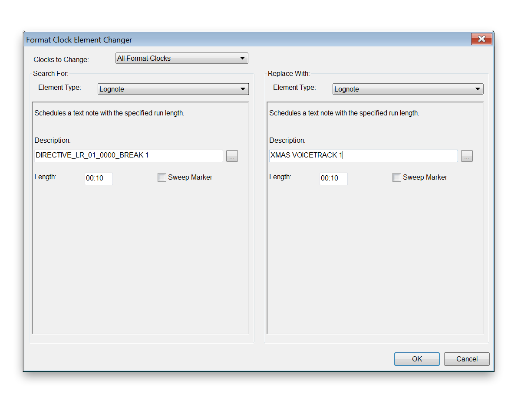This screenshot has height=420, width=521.
Task: Click the Replace With Description text field
Action: pyautogui.click(x=363, y=156)
